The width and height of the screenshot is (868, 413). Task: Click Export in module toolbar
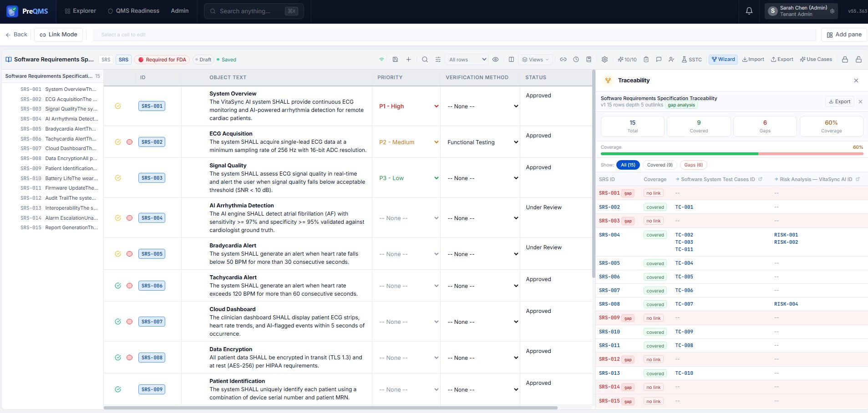pos(782,60)
